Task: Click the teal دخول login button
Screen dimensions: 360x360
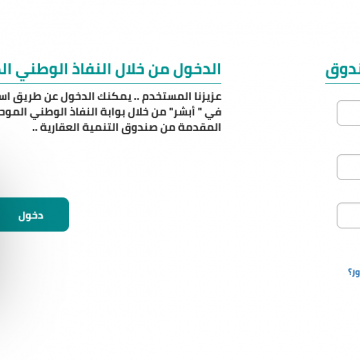Action: pyautogui.click(x=30, y=214)
